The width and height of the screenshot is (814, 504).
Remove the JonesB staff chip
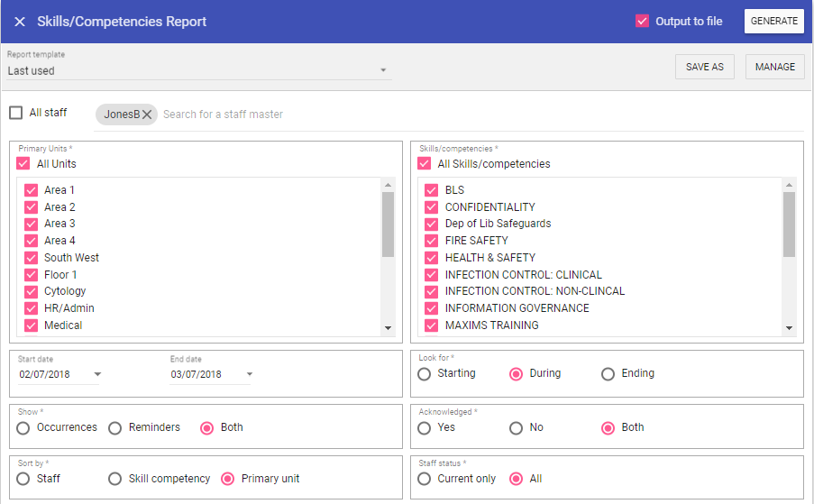[147, 115]
